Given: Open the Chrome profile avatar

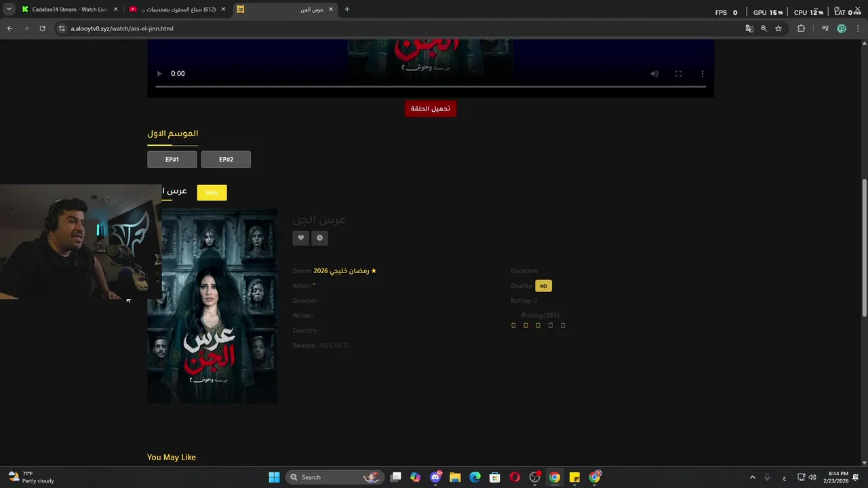Looking at the screenshot, I should pyautogui.click(x=842, y=28).
